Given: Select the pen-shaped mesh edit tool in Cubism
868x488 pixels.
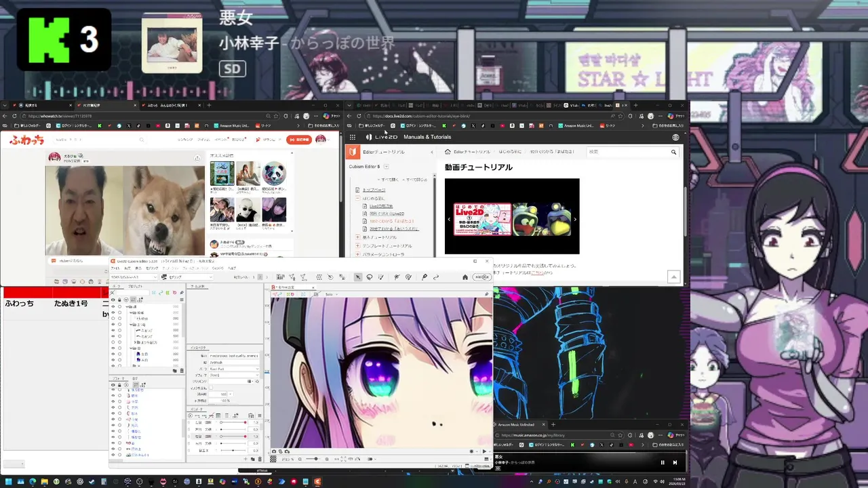Looking at the screenshot, I should 424,277.
